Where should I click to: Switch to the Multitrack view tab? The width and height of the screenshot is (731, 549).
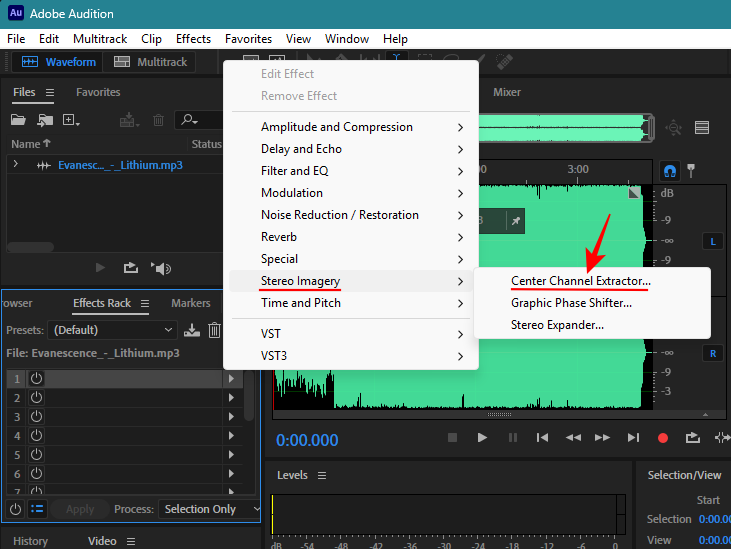151,62
